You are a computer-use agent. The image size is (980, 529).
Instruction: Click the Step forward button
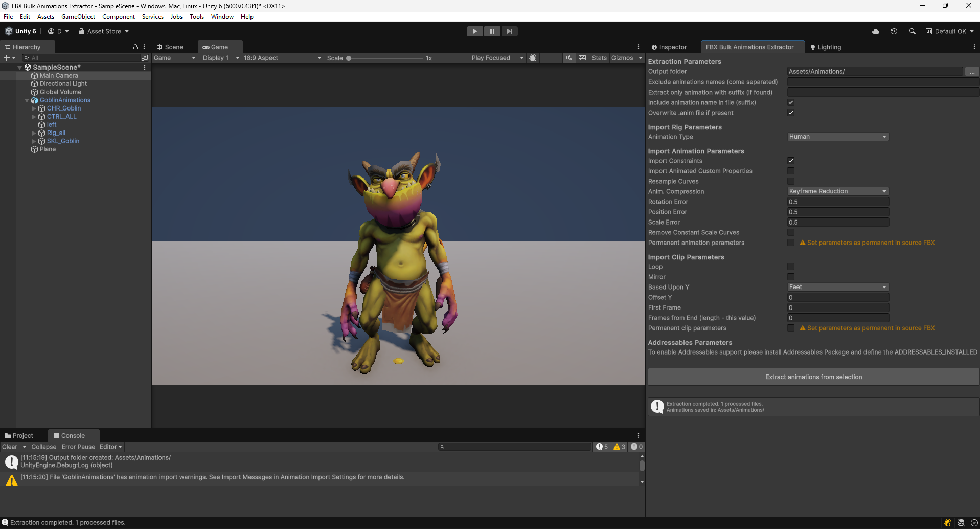tap(509, 31)
